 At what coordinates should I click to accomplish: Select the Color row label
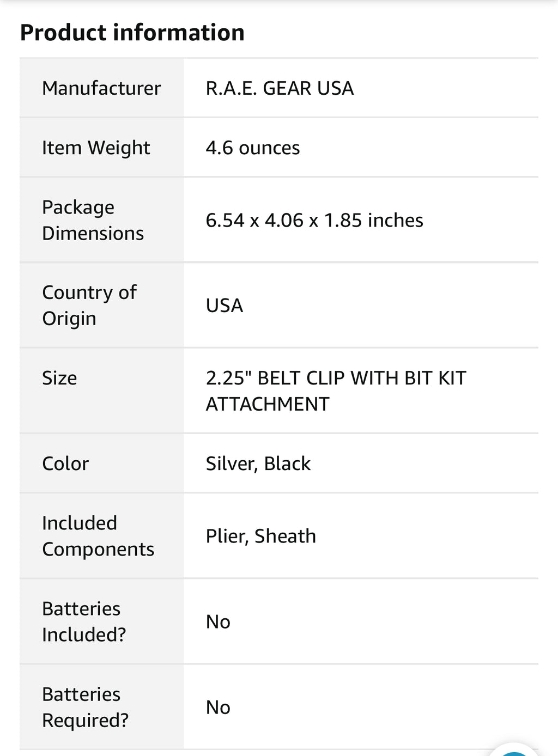click(x=65, y=464)
